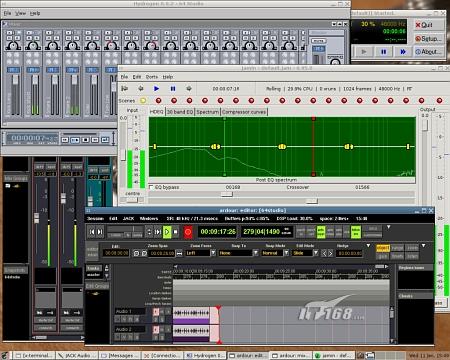Open the Snap To dropdown in Ardour

tap(239, 253)
